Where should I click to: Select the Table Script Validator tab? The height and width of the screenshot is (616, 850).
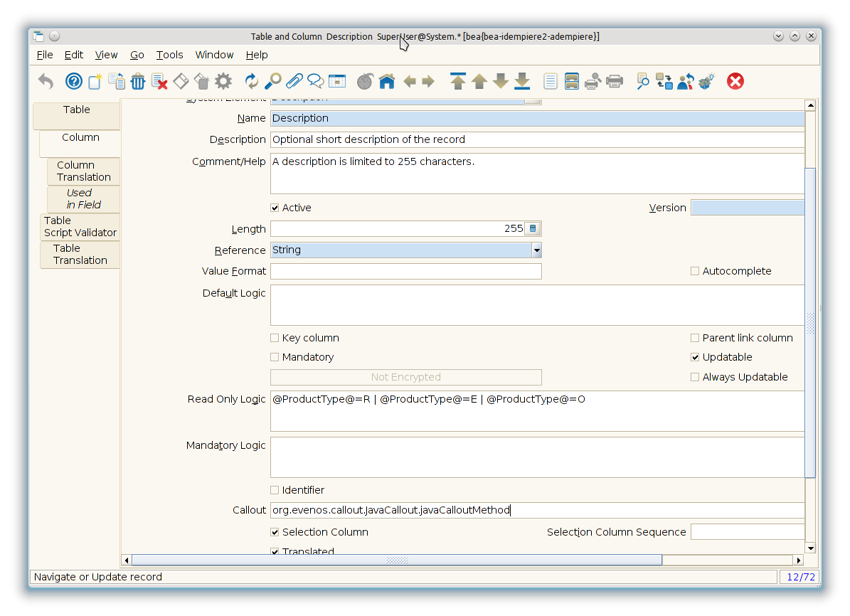coord(80,227)
